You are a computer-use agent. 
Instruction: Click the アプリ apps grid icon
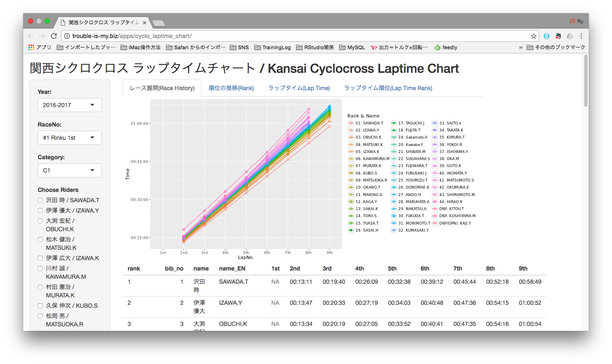[x=31, y=48]
